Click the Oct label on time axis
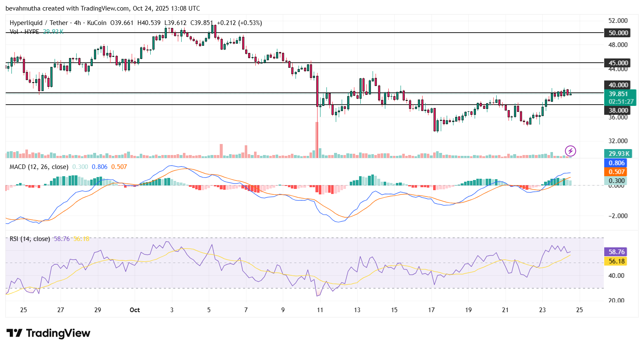 (135, 310)
